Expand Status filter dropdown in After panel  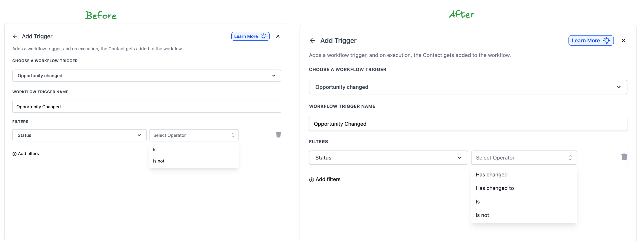click(388, 158)
